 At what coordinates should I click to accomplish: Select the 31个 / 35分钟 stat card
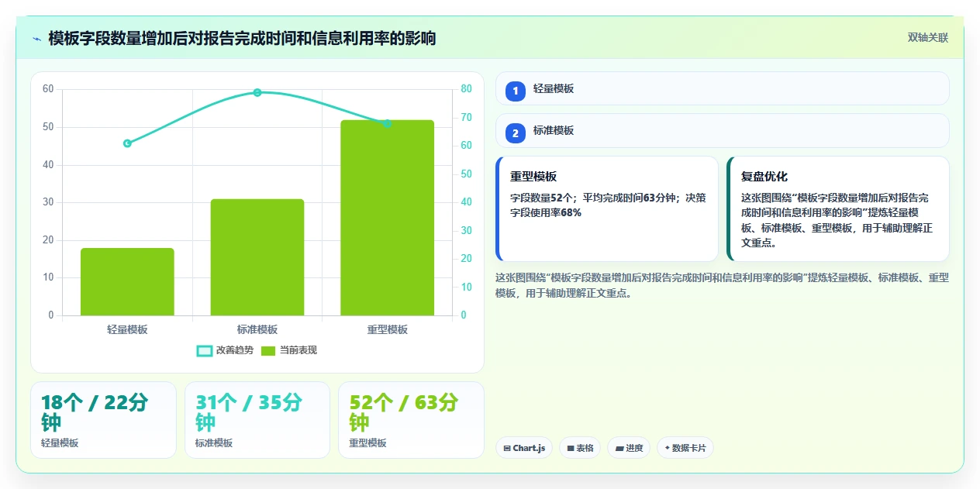pyautogui.click(x=257, y=420)
